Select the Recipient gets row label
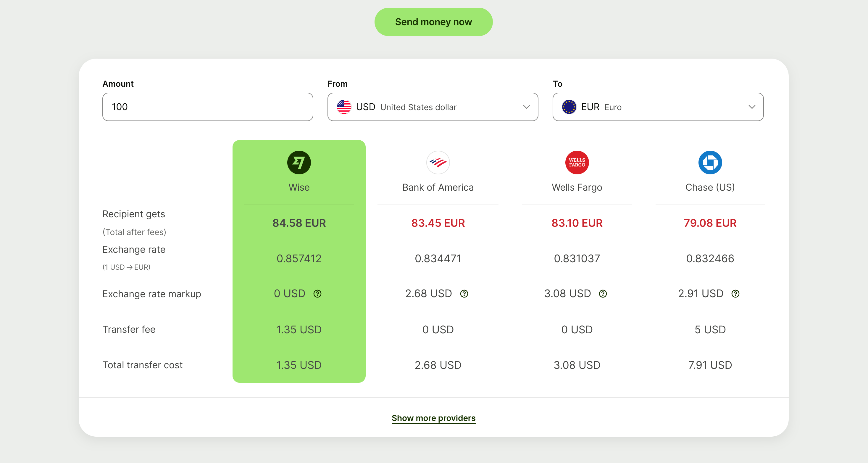Screen dimensions: 868x463 [x=133, y=214]
